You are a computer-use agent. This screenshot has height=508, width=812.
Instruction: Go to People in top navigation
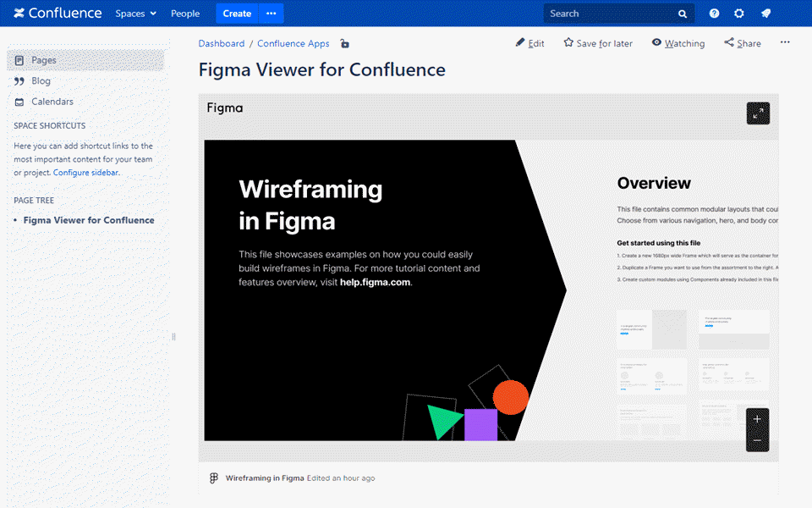[185, 14]
